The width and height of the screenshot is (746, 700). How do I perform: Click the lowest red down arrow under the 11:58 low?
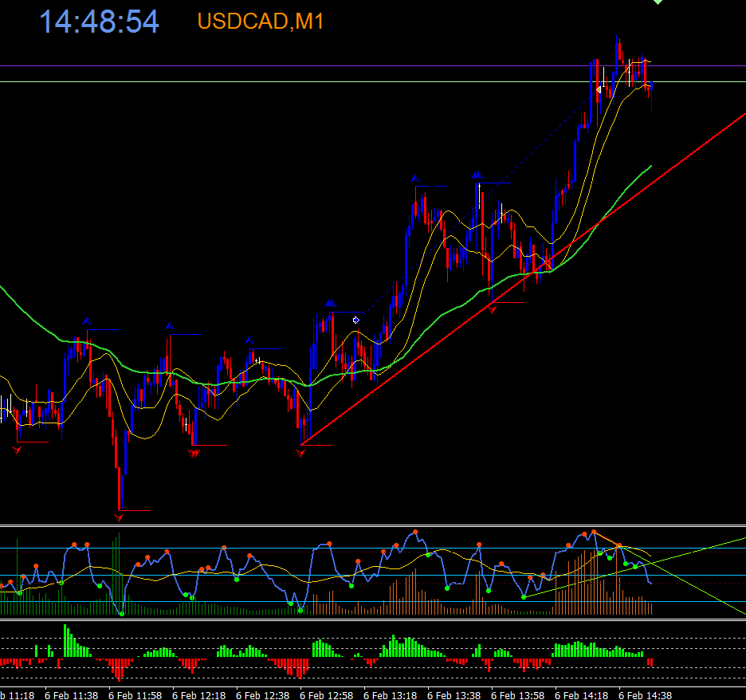coord(119,517)
